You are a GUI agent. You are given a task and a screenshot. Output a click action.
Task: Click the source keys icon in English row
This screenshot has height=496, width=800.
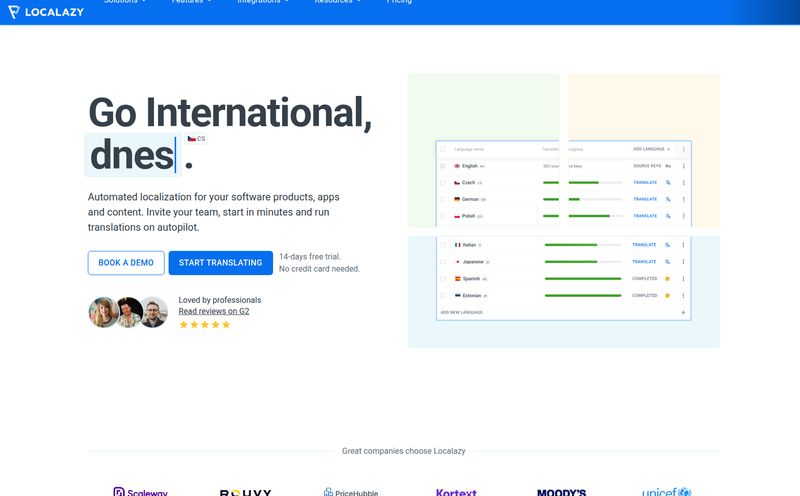click(668, 166)
